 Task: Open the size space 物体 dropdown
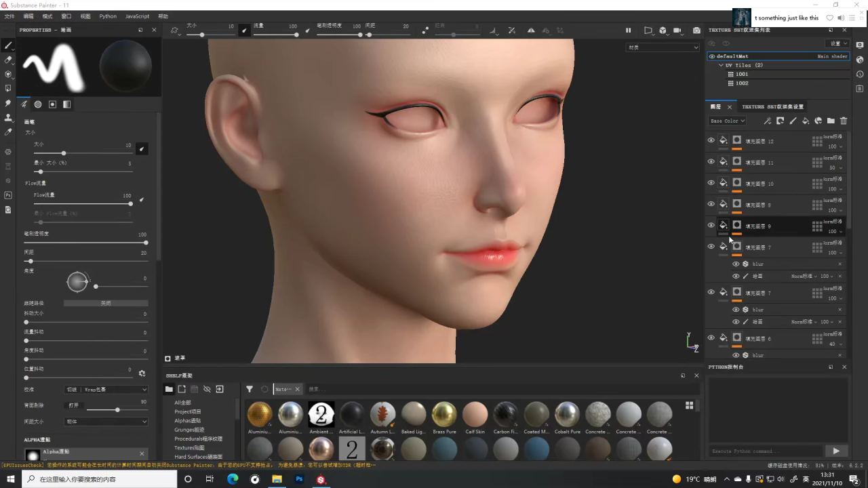[x=106, y=422]
